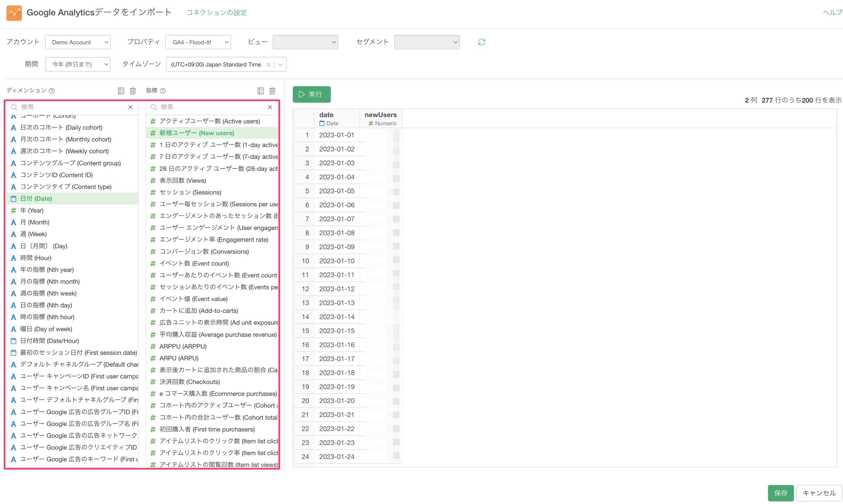This screenshot has height=504, width=843.
Task: Select コンバージョン数 (Conversions) metric
Action: (212, 252)
